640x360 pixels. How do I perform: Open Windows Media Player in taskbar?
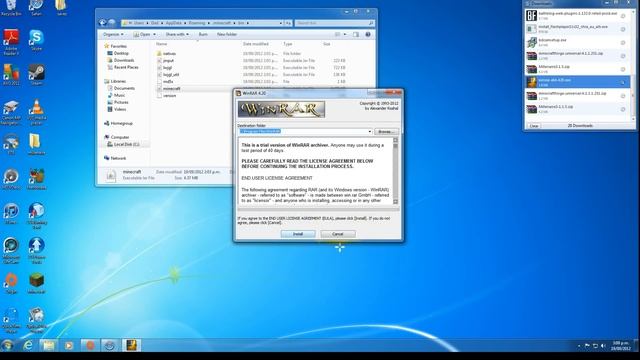(69, 345)
